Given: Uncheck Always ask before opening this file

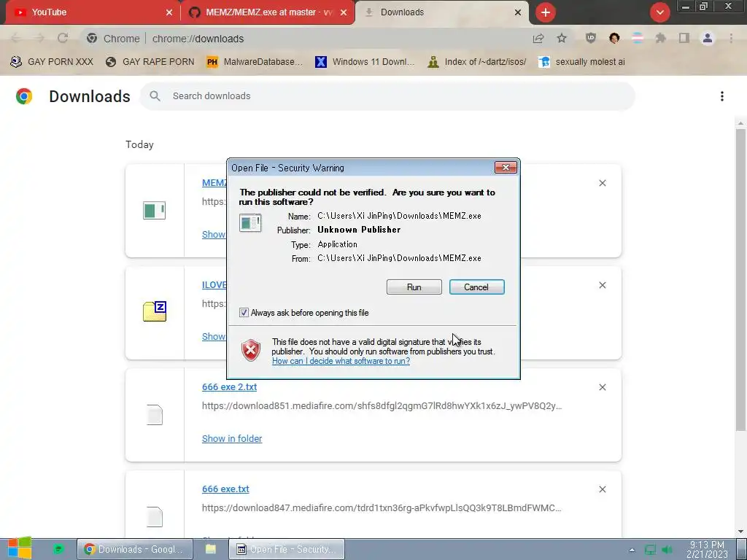Looking at the screenshot, I should (x=244, y=313).
